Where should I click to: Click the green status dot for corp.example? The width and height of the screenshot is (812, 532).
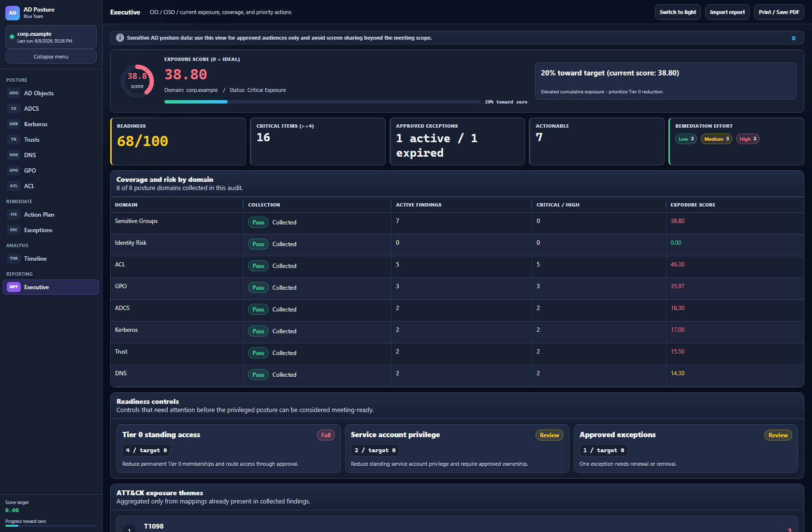(12, 37)
